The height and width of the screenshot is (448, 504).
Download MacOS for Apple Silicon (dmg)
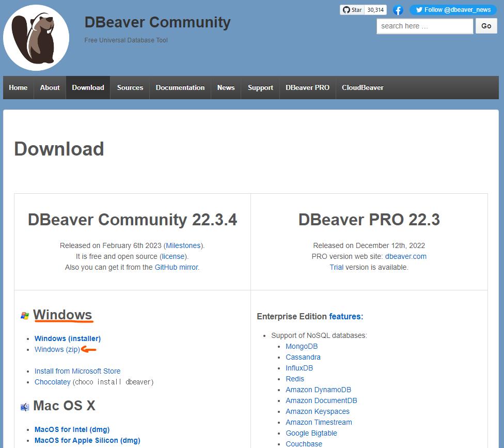87,441
